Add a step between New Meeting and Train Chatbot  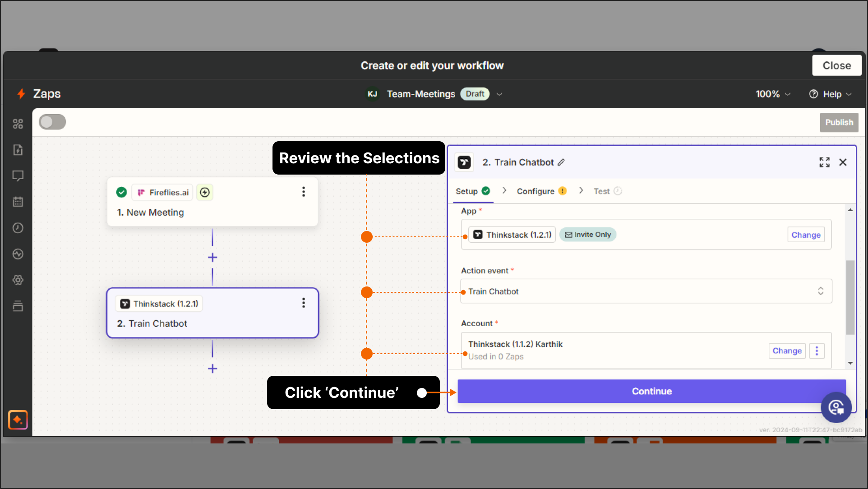pyautogui.click(x=212, y=257)
